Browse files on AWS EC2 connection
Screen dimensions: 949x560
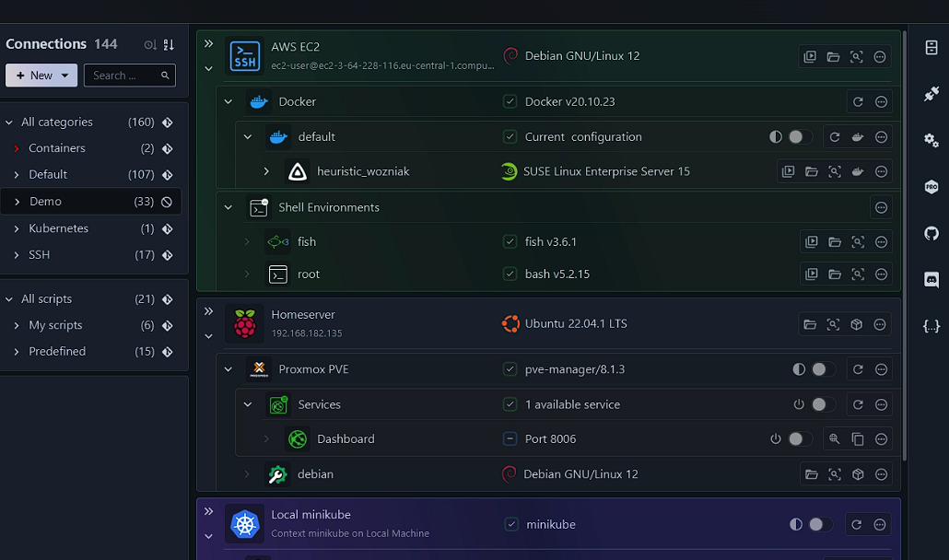click(834, 57)
